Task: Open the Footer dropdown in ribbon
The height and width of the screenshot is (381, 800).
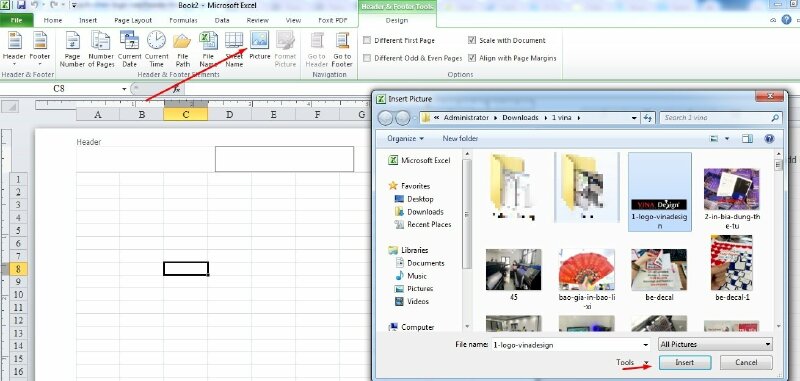Action: point(39,49)
